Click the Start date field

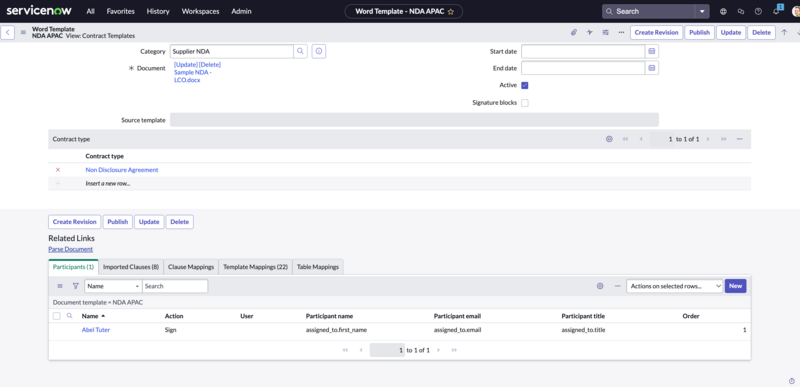click(583, 51)
